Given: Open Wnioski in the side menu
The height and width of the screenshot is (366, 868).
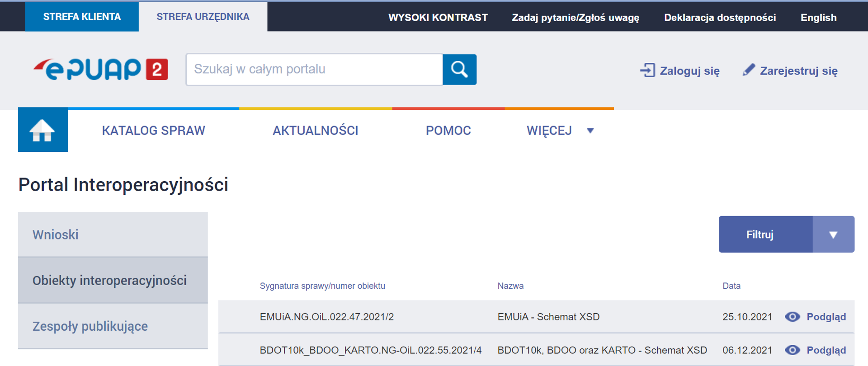Looking at the screenshot, I should coord(56,235).
